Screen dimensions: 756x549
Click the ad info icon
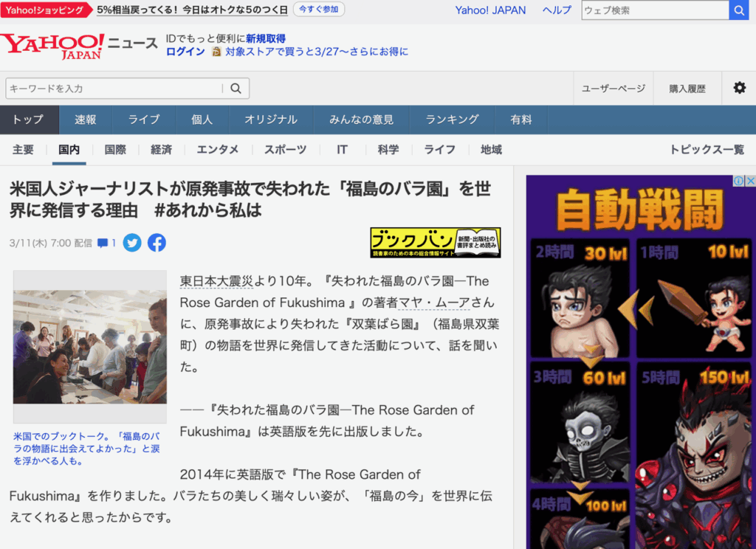coord(738,181)
